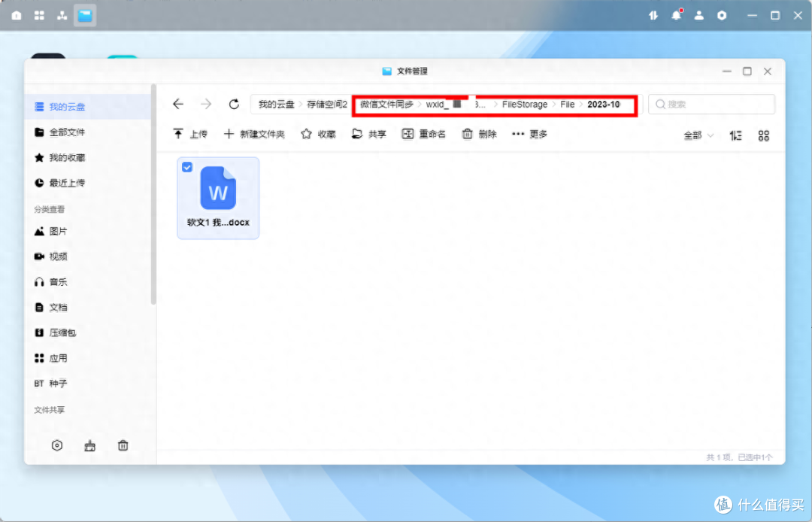
Task: Click the sort order icon
Action: pos(736,135)
